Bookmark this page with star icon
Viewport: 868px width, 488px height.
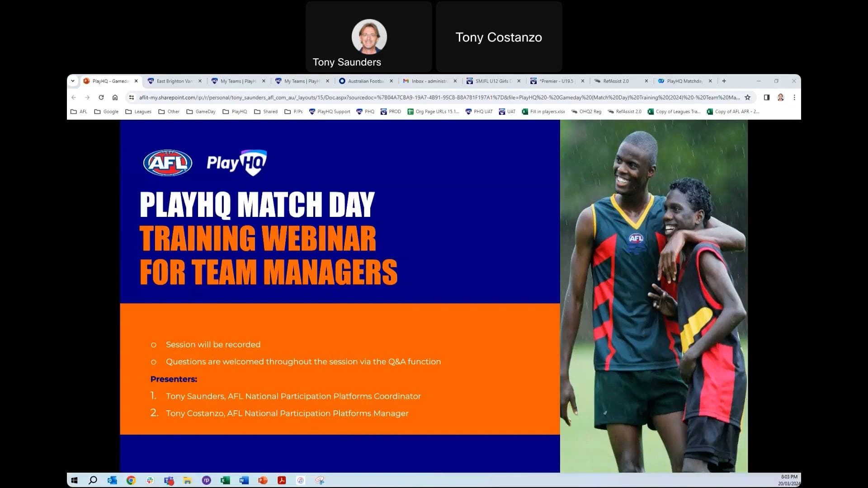pyautogui.click(x=747, y=97)
